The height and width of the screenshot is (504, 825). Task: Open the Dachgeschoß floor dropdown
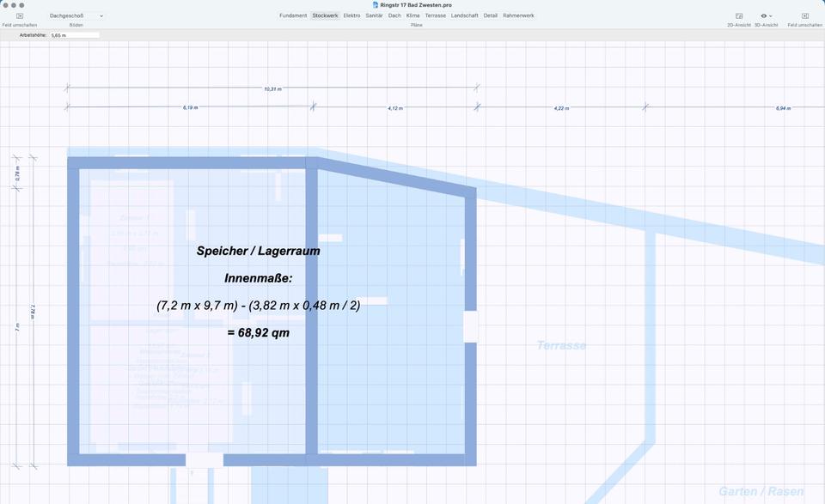coord(76,15)
